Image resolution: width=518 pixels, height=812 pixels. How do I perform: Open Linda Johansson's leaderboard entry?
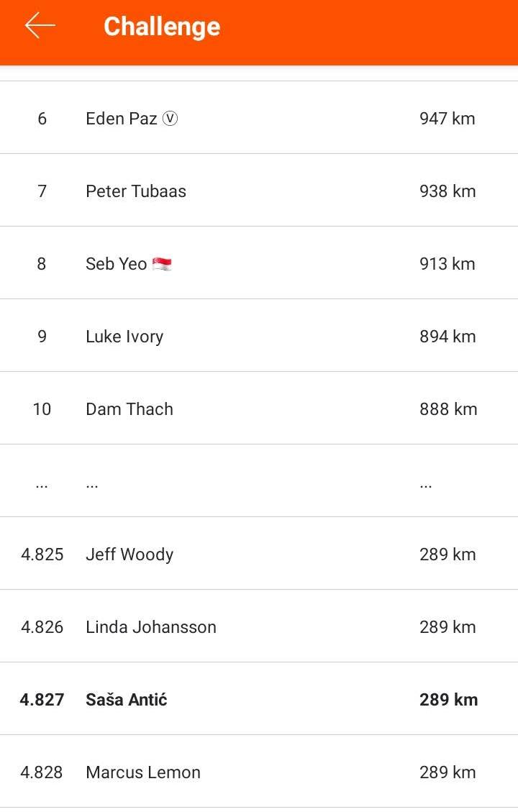(x=259, y=626)
